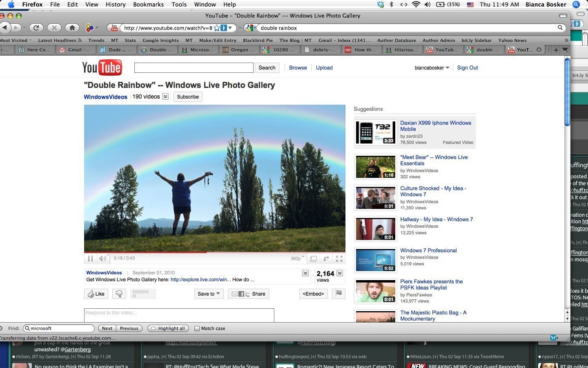Open the 360p quality selector
The width and height of the screenshot is (588, 368).
297,258
